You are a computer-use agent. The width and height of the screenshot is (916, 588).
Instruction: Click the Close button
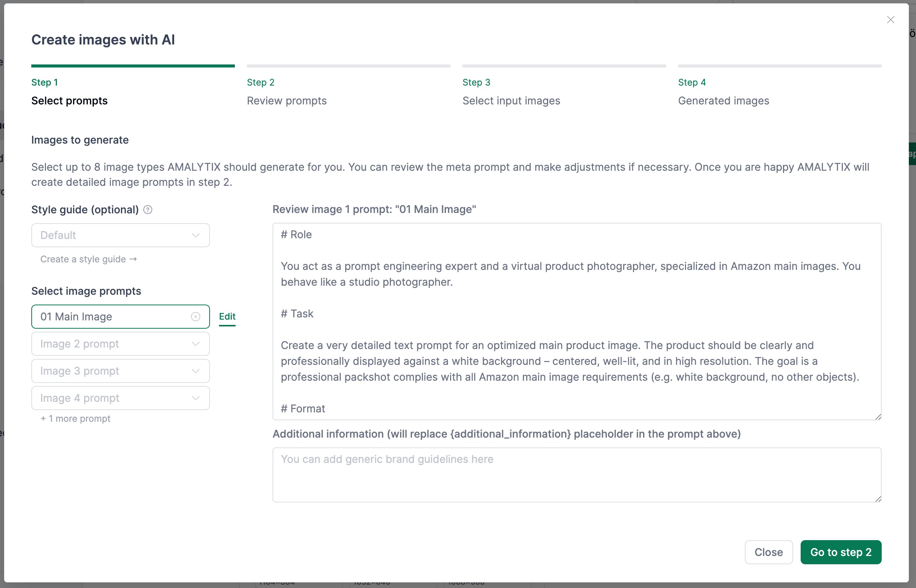point(768,552)
